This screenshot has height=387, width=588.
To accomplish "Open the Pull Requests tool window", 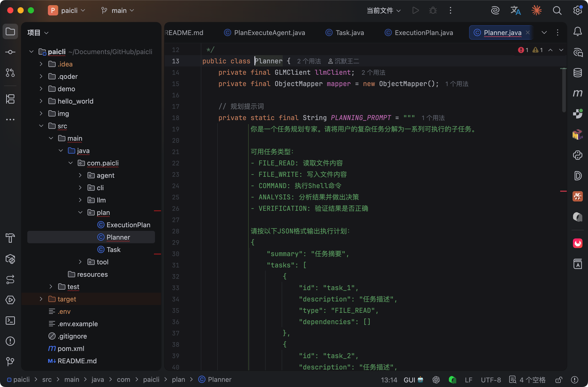I will [x=10, y=73].
